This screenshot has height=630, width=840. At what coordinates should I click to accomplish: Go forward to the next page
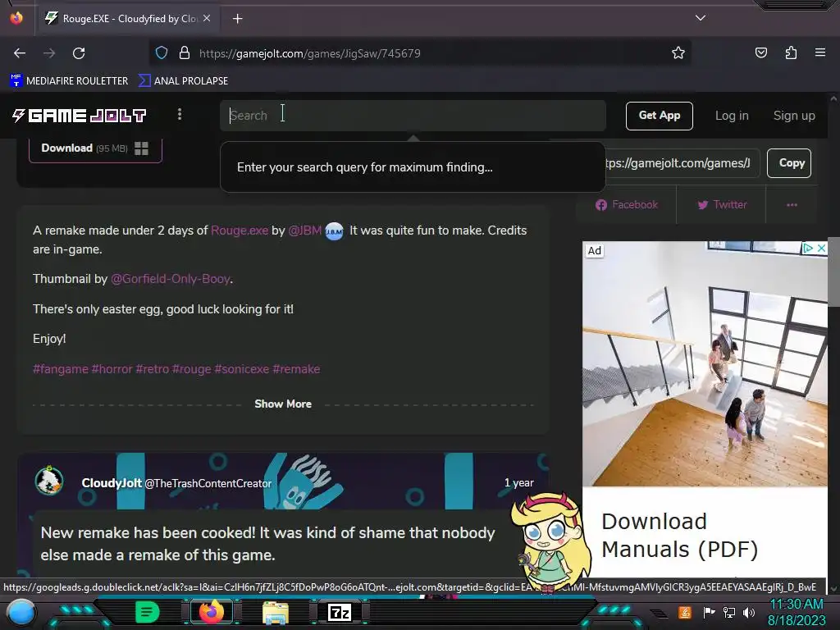pos(49,53)
